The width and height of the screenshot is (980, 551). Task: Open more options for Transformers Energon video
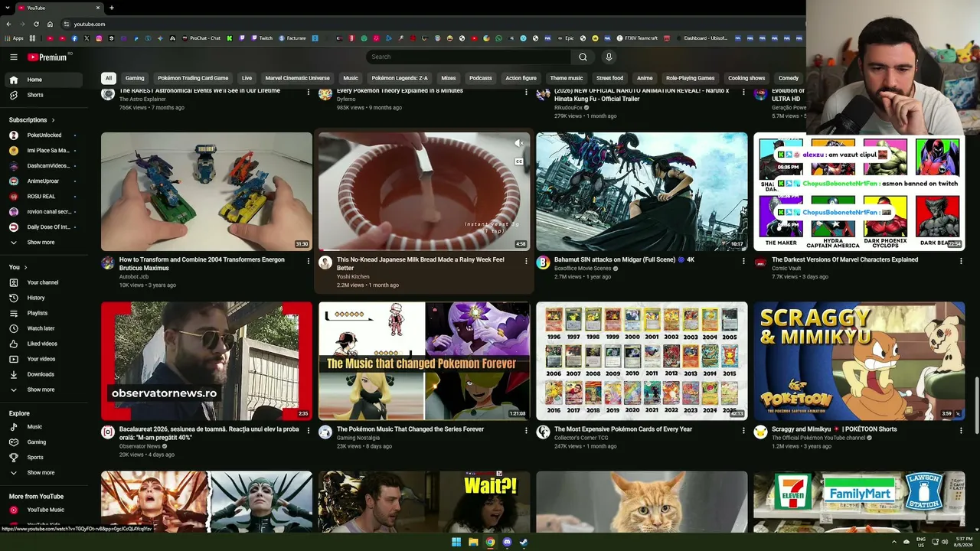coord(309,261)
